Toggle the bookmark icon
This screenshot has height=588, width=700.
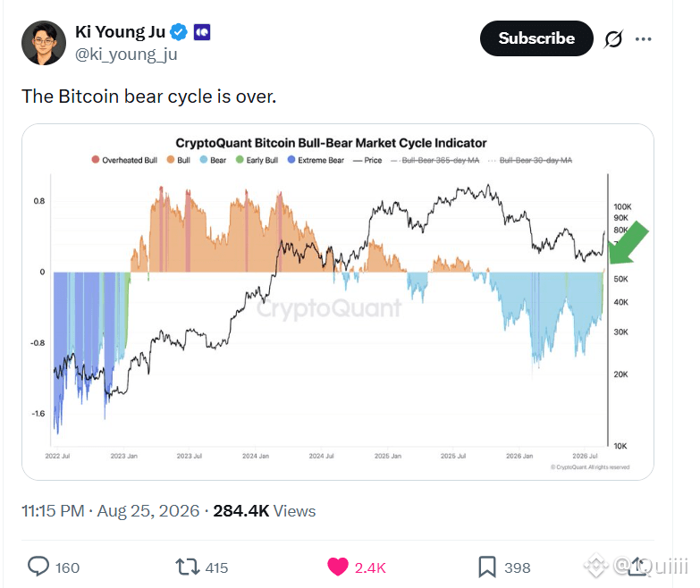[x=487, y=567]
